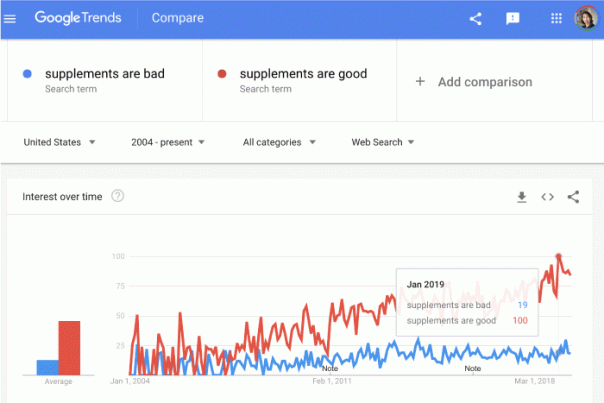Click the red average bar
604x403 pixels.
(69, 347)
